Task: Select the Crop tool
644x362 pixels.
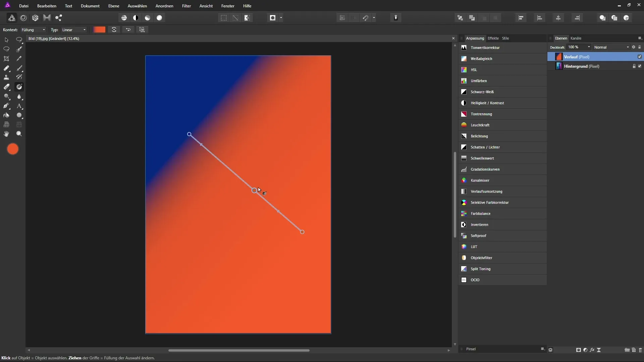Action: [6, 59]
